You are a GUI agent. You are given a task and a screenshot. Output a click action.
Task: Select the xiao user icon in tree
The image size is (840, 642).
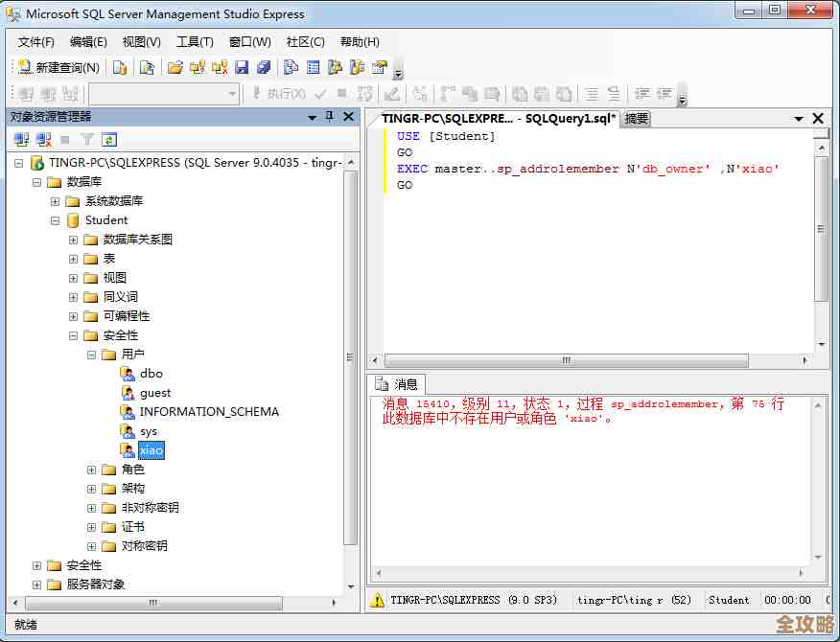point(128,450)
